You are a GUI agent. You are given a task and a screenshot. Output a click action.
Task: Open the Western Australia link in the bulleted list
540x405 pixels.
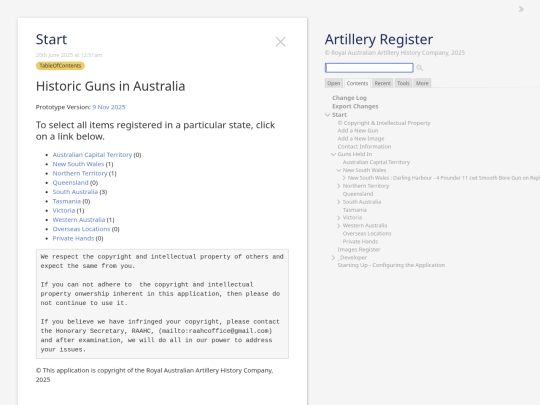pos(79,220)
